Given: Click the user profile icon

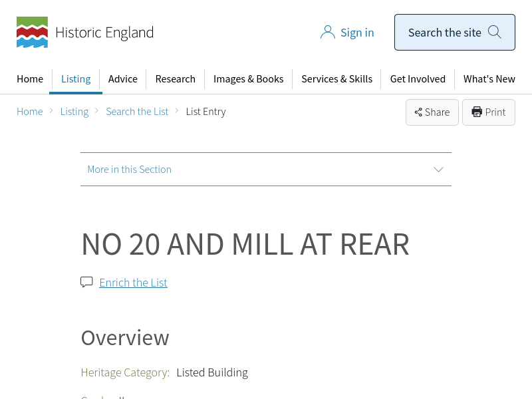Looking at the screenshot, I should (327, 33).
